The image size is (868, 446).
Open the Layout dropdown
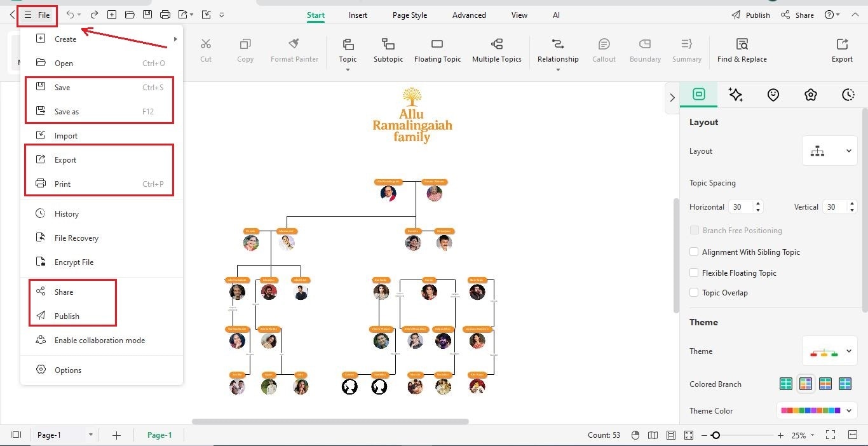[830, 151]
